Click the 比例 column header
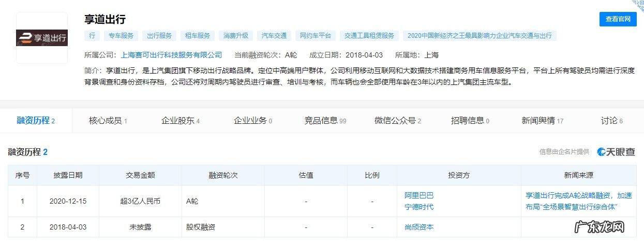Viewport: 644px width, 242px height. point(372,175)
